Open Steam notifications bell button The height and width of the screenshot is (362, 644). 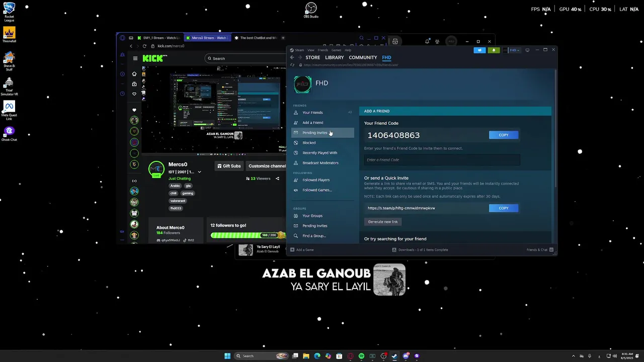[494, 50]
